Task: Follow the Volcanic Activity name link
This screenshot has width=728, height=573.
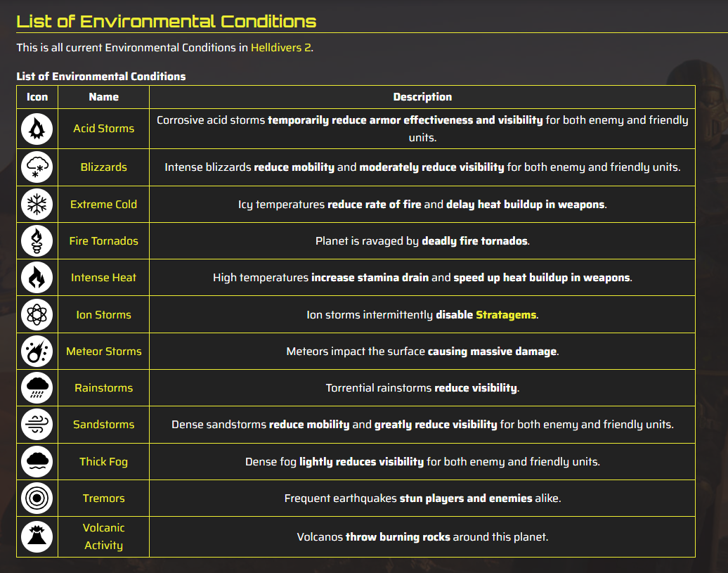Action: [103, 536]
